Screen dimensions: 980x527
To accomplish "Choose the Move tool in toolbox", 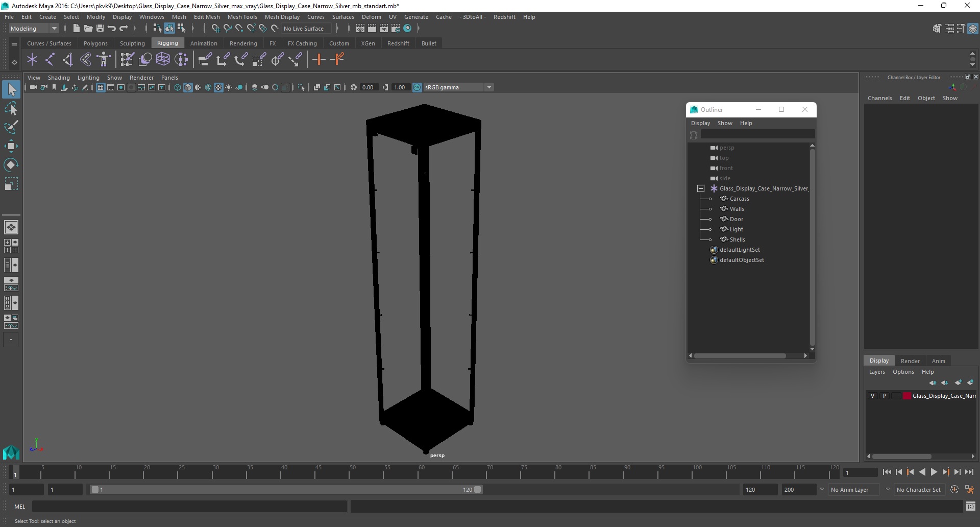I will (11, 146).
